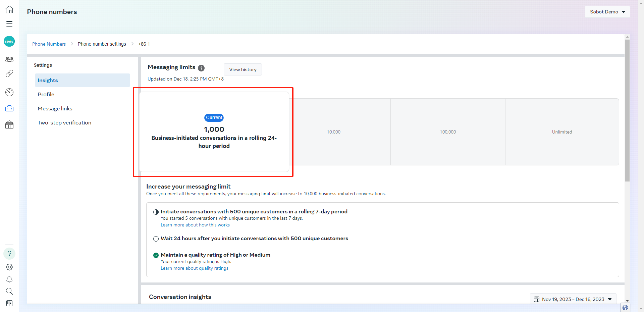Select the 100,000 messaging limit tier
644x312 pixels.
point(448,132)
